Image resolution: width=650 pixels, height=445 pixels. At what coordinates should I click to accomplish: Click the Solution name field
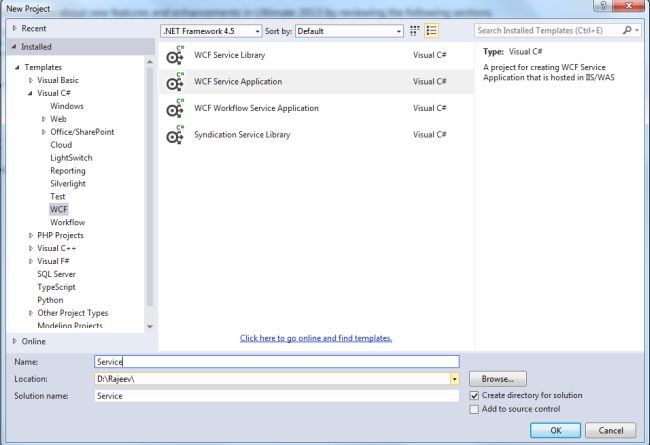tap(277, 396)
